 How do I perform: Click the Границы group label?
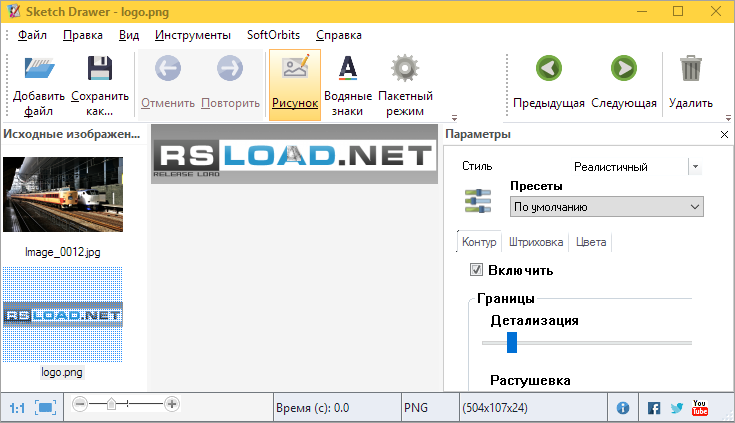[506, 298]
